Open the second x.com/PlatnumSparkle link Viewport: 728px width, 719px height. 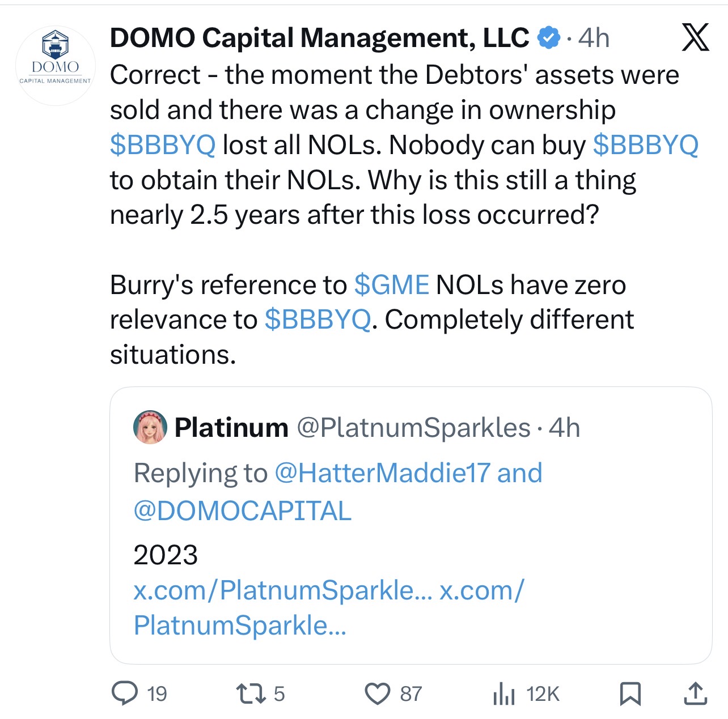point(329,608)
